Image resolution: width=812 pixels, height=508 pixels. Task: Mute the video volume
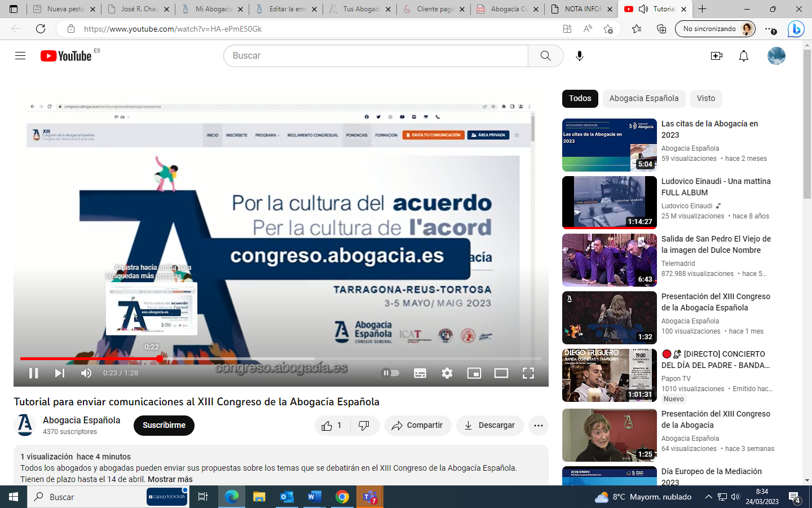(86, 373)
